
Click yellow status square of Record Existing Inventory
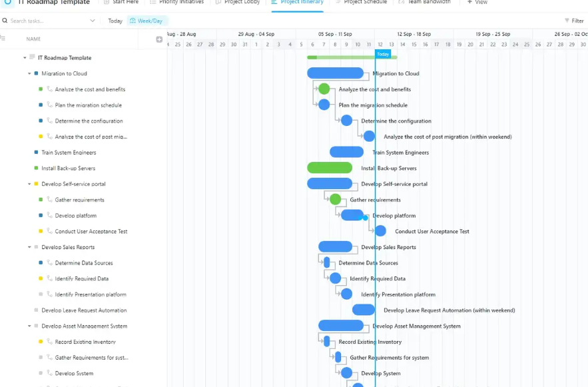[41, 342]
